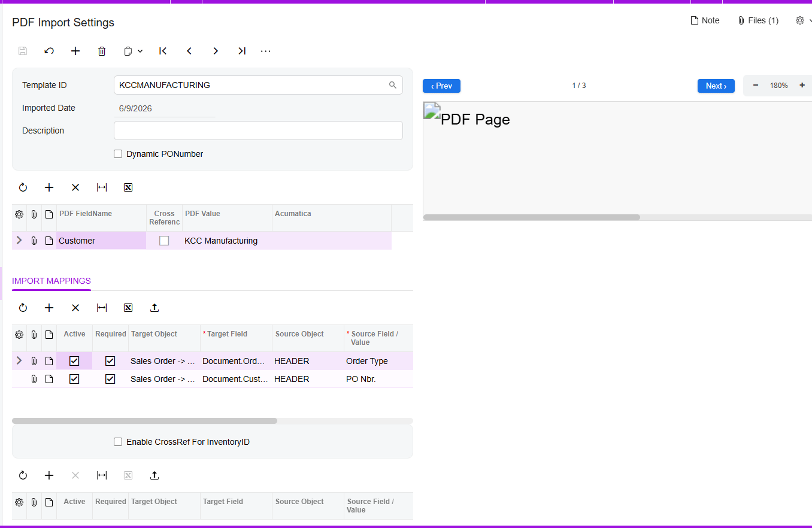Screen dimensions: 812x528
Task: Click the Import Mappings horizontal scrollbar
Action: (144, 421)
